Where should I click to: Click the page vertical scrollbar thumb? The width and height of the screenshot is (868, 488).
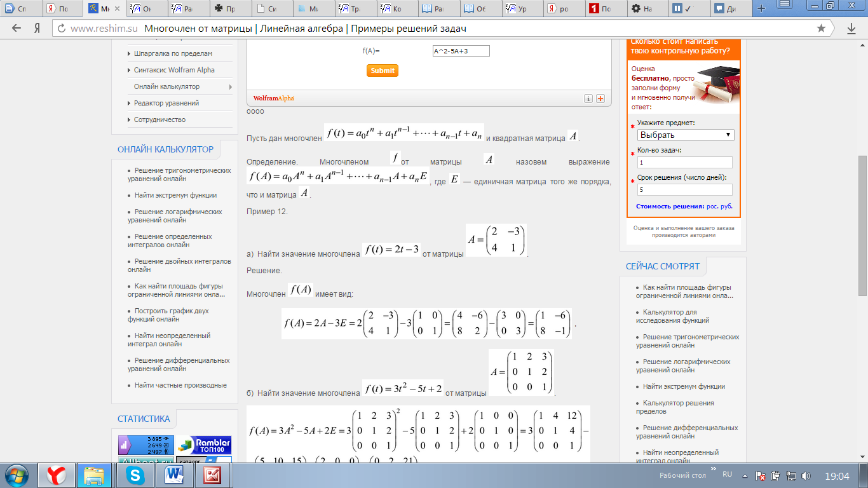[862, 226]
